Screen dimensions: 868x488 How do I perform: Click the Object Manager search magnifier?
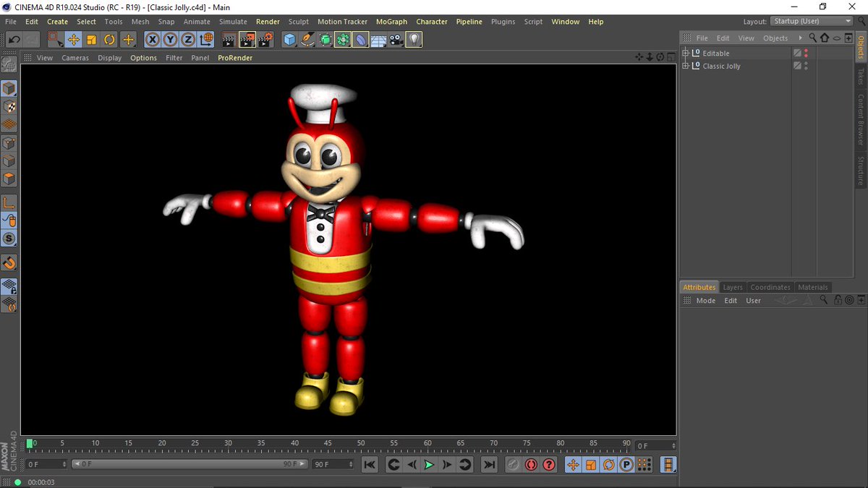(x=813, y=38)
